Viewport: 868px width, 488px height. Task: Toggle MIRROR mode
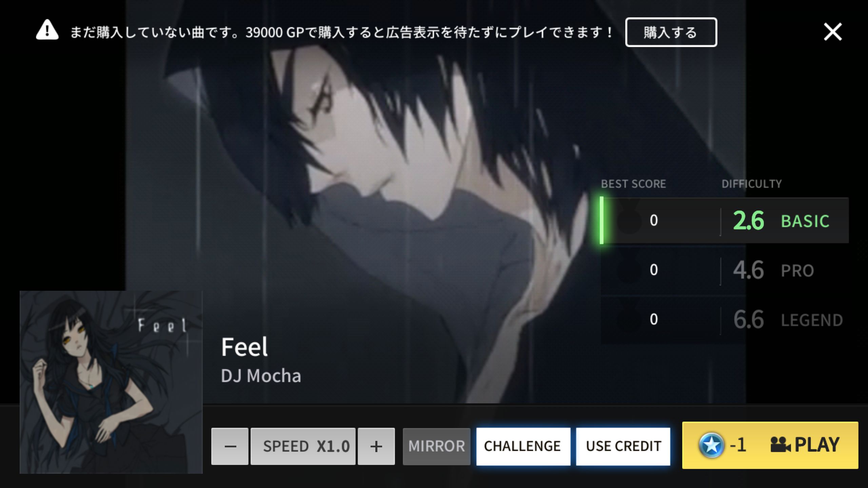436,446
